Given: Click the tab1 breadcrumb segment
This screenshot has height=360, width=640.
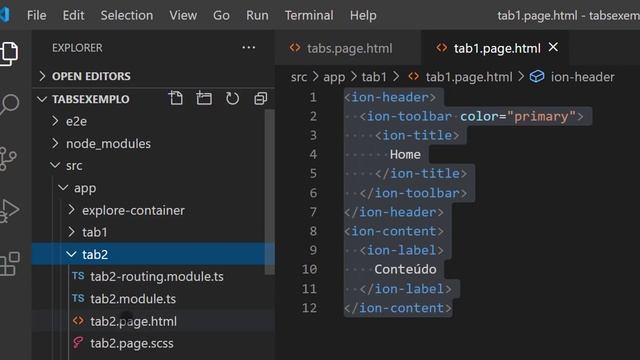Looking at the screenshot, I should pyautogui.click(x=374, y=77).
